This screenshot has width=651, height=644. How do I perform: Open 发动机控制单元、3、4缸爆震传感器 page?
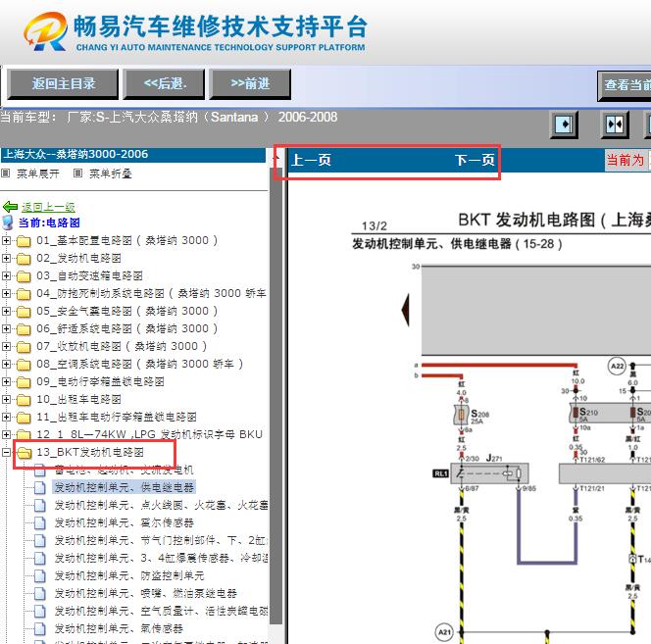pos(161,558)
